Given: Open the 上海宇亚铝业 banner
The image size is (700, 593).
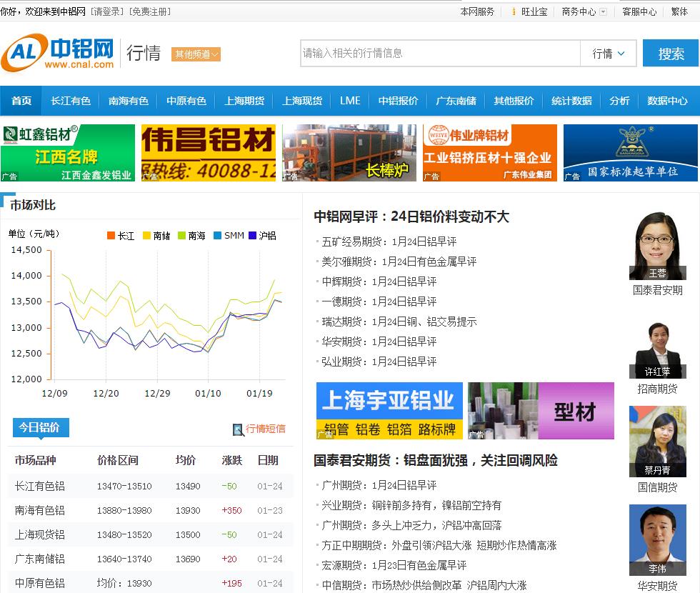Looking at the screenshot, I should pyautogui.click(x=389, y=411).
